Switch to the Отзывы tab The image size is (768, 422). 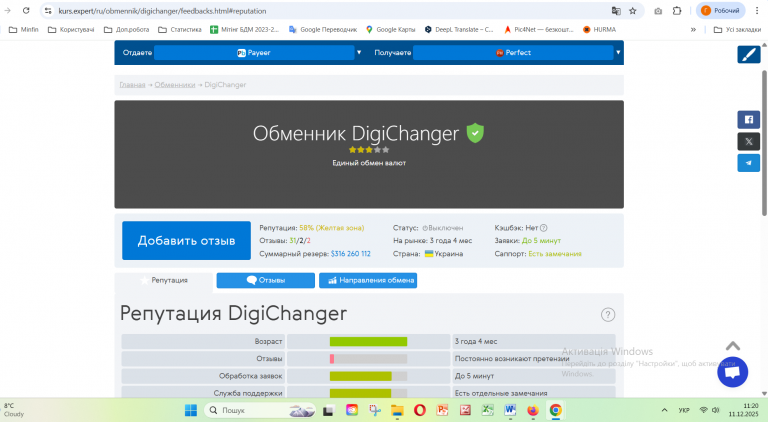pos(265,281)
